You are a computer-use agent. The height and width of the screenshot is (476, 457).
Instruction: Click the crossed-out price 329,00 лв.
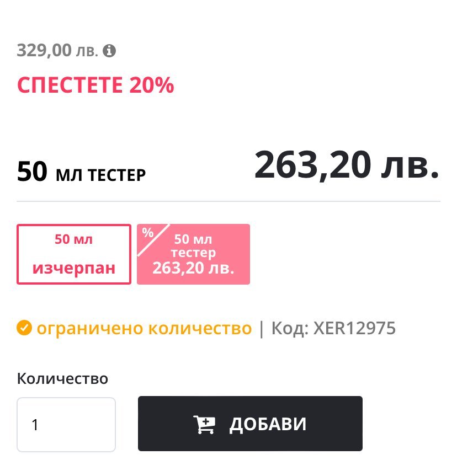point(57,51)
